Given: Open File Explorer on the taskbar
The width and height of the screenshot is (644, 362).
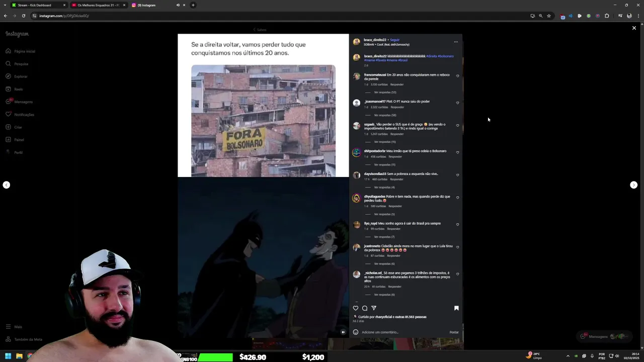Looking at the screenshot, I should [19, 356].
